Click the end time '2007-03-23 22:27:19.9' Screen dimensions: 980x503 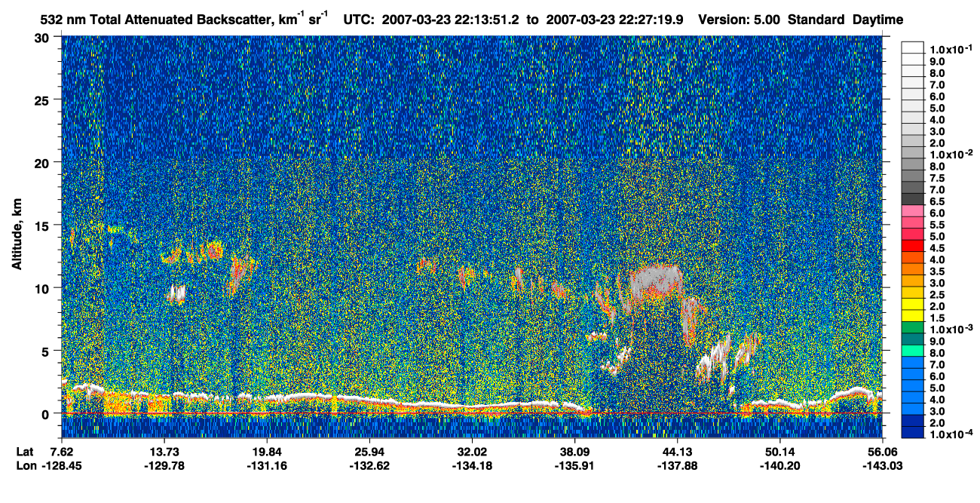pyautogui.click(x=614, y=20)
